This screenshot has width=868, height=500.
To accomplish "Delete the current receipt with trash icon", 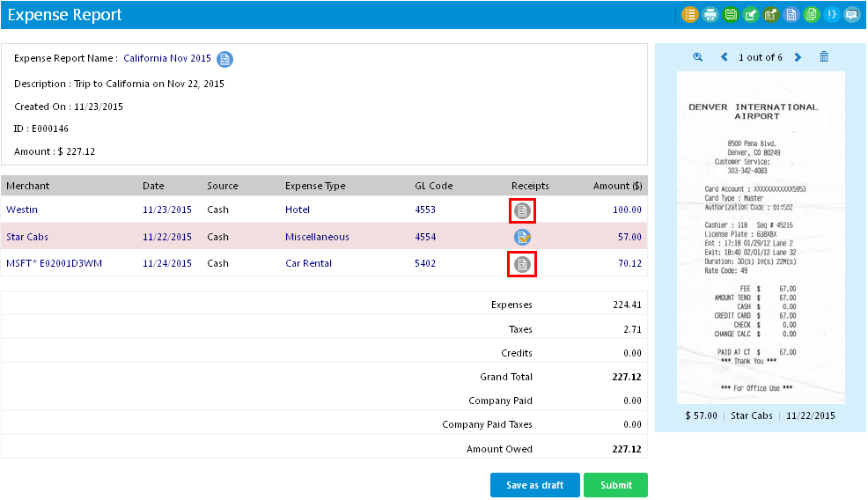I will pyautogui.click(x=824, y=57).
